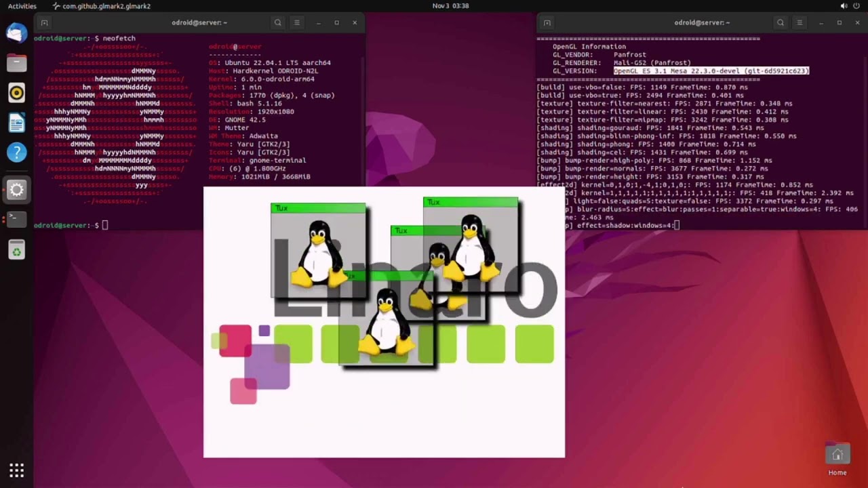Search in the glmark2 output terminal
This screenshot has height=488, width=868.
(780, 22)
